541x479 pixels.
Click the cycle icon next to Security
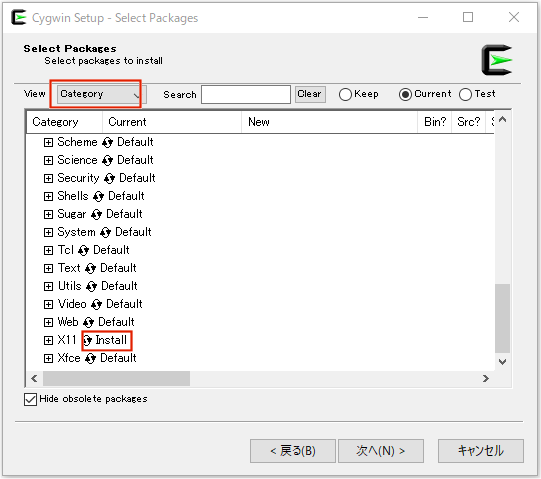click(x=109, y=178)
